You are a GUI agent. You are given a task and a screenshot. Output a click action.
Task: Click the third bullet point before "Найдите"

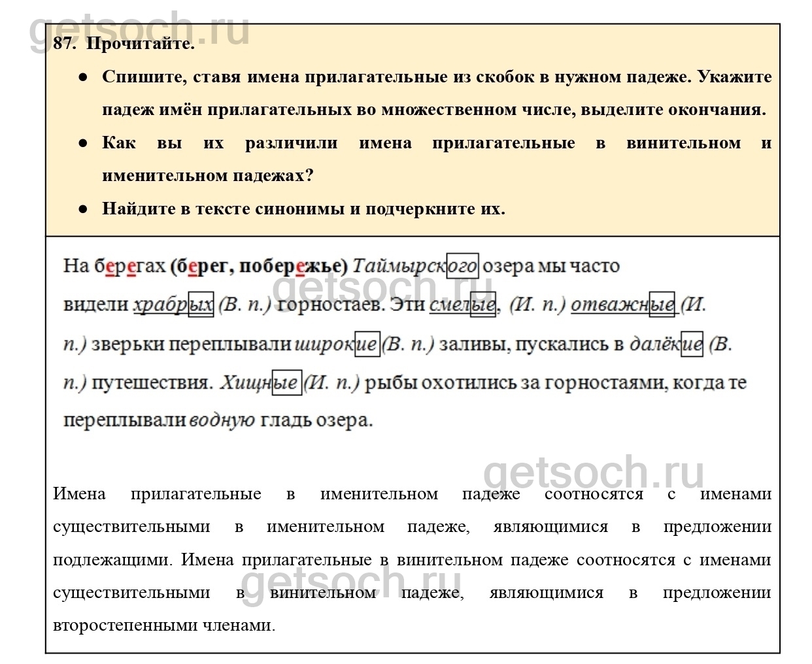tap(83, 209)
